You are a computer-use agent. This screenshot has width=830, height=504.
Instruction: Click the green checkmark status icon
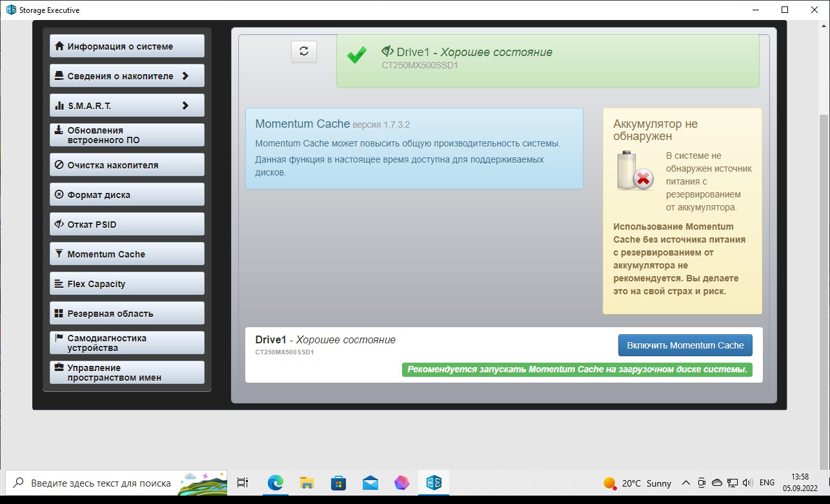[356, 55]
